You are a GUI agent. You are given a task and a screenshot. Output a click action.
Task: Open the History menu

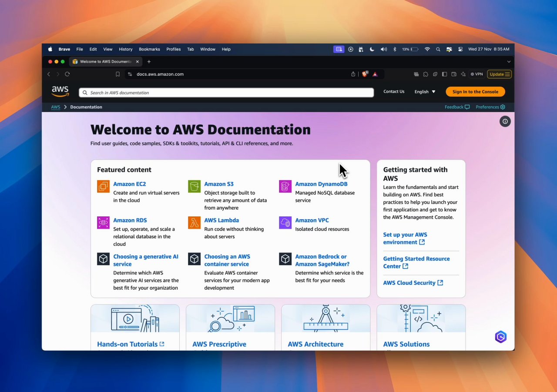pyautogui.click(x=126, y=49)
